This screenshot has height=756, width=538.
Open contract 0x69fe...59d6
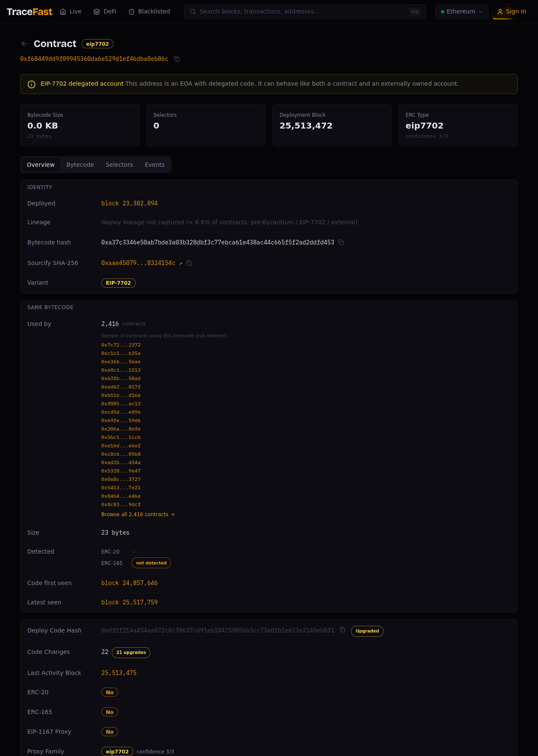coord(121,420)
